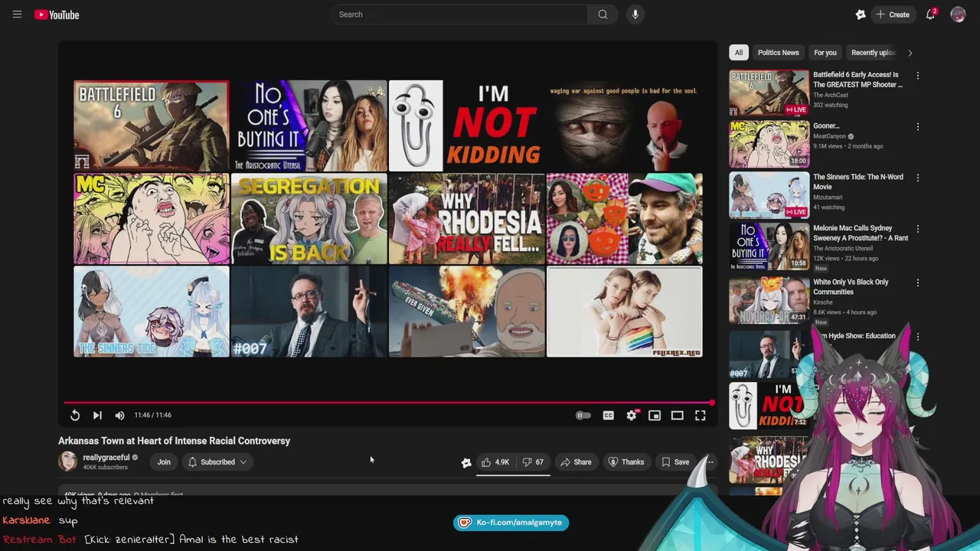Viewport: 980px width, 551px height.
Task: Open #007 end-screen suggestion tile
Action: [309, 311]
